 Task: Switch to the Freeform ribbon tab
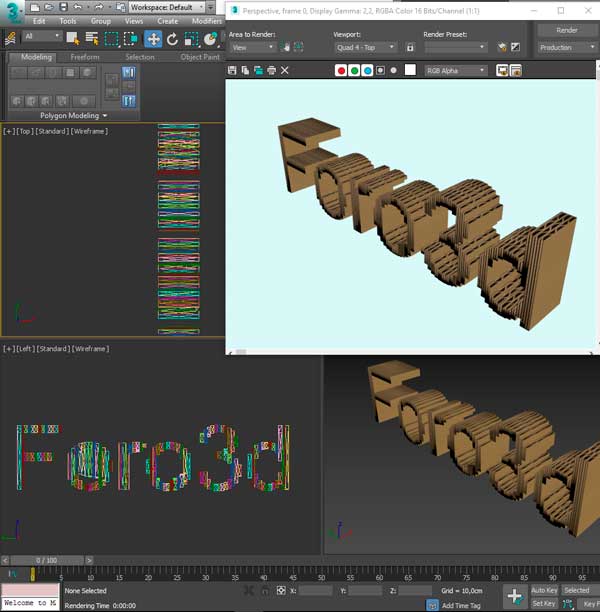pos(85,57)
